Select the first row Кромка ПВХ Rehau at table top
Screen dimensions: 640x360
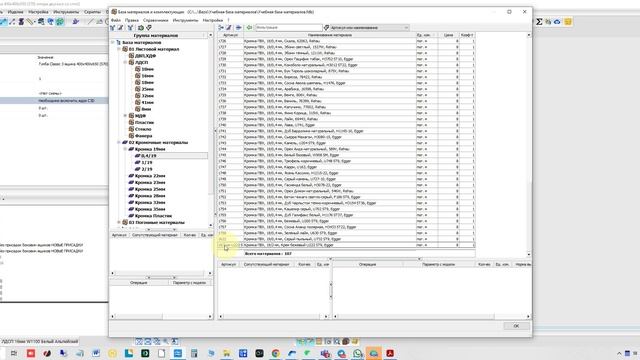tap(347, 41)
